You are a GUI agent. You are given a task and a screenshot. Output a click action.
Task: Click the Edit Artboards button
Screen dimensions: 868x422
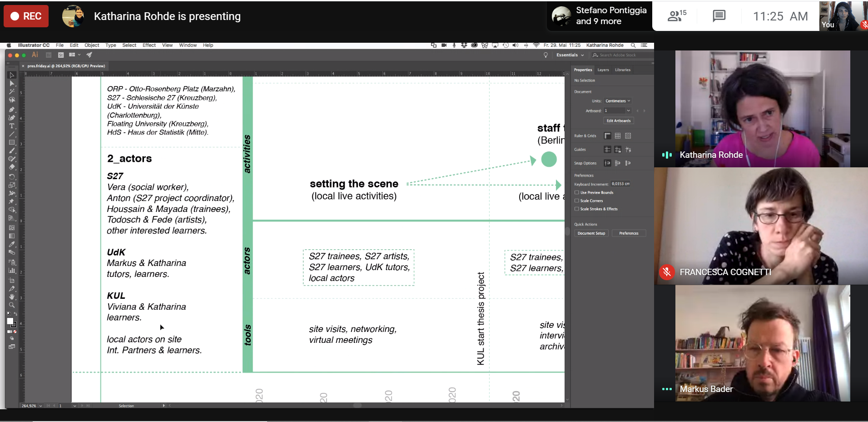pyautogui.click(x=618, y=121)
